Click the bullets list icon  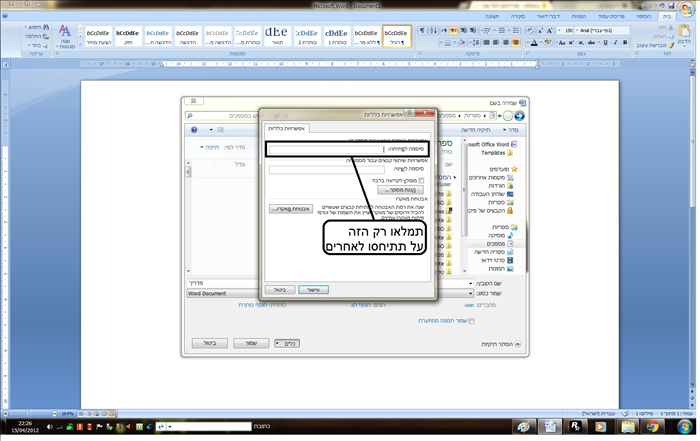[x=516, y=30]
